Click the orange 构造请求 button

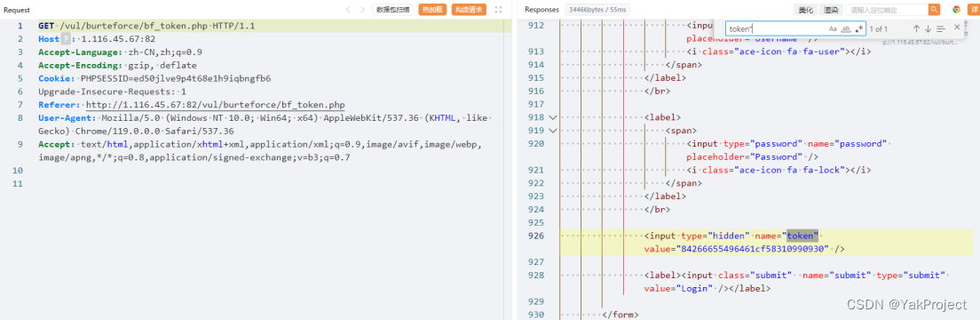[469, 10]
